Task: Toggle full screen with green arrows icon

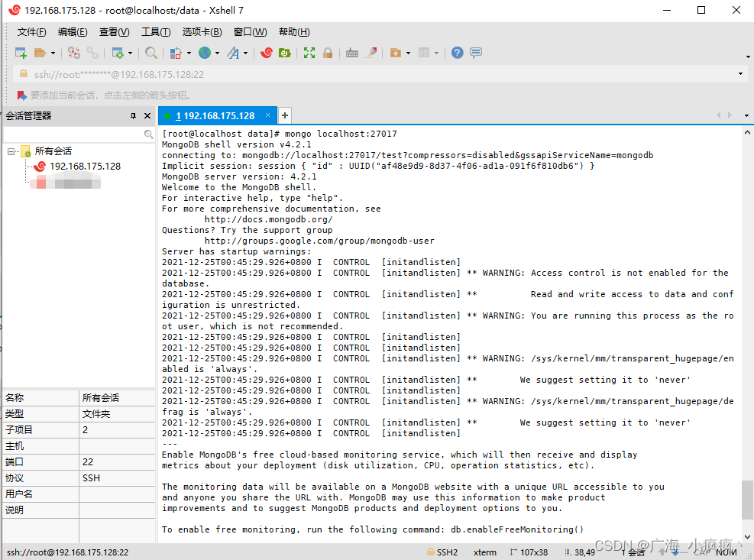Action: click(309, 53)
